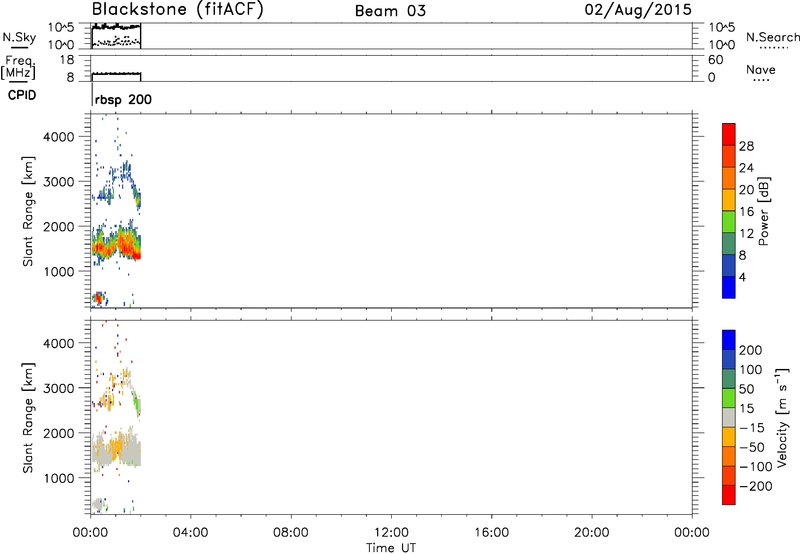Click the Power colorbar segment between 4 and 8
The image size is (800, 554).
[729, 266]
